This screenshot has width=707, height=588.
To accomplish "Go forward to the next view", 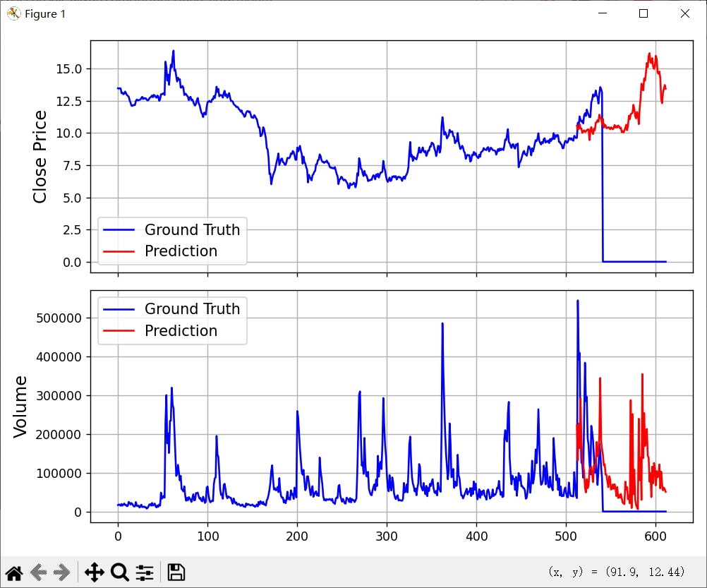I will tap(62, 572).
